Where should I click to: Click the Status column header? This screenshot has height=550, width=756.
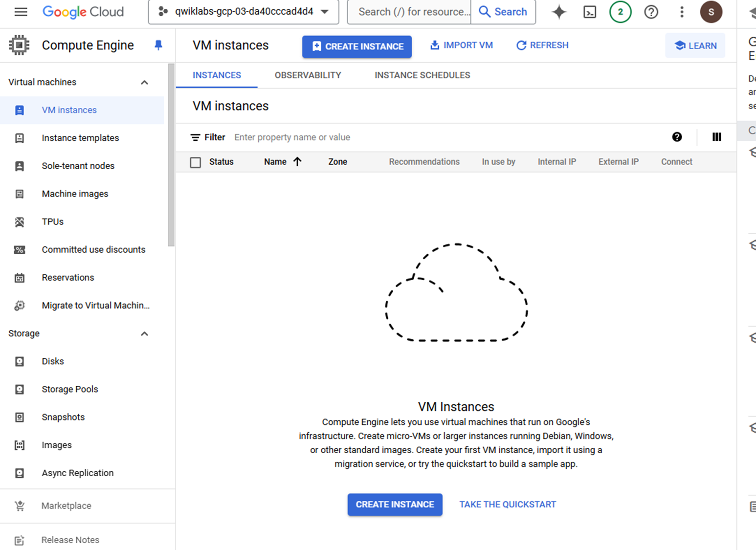click(222, 162)
